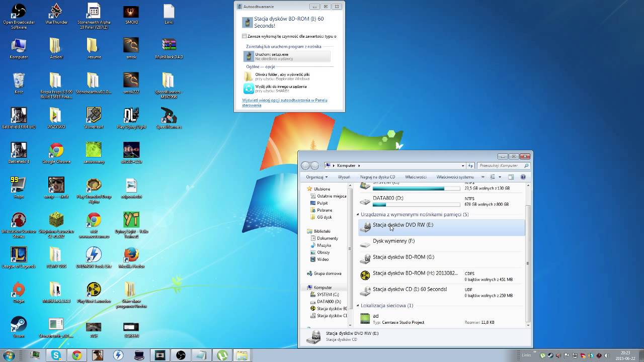Select 'Stacja dysków CD (I:) 60 Seconds!' drive
Viewport: 644px width, 362px height.
tap(441, 292)
